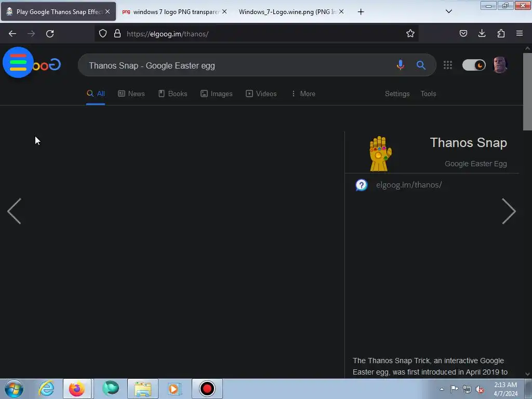Expand the list all tabs chevron

tap(448, 11)
